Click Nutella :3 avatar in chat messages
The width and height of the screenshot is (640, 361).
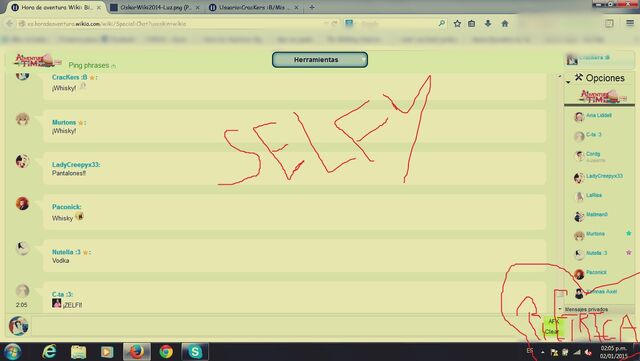(x=22, y=248)
